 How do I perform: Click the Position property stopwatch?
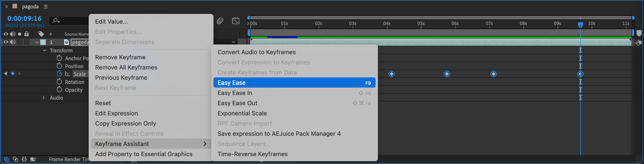point(59,66)
